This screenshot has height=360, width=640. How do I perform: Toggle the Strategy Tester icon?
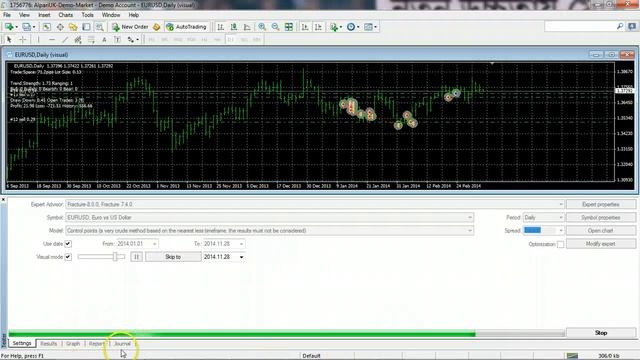point(99,27)
